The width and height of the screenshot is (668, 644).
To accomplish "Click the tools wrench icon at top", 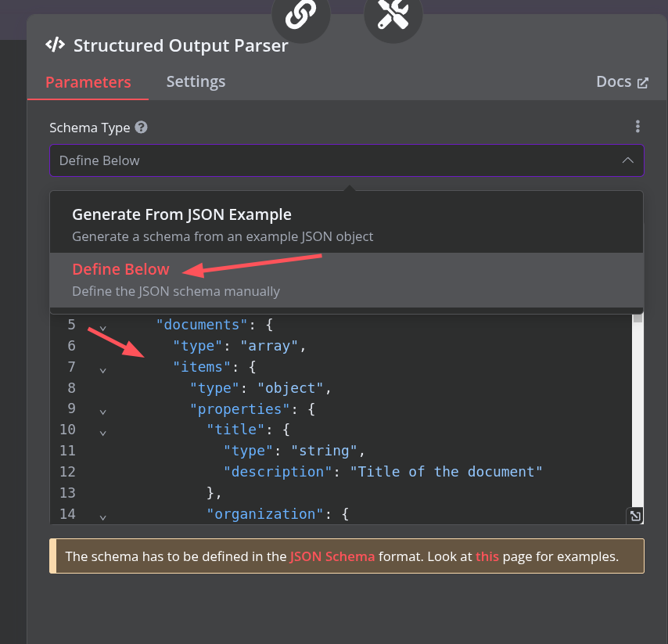I will [393, 16].
